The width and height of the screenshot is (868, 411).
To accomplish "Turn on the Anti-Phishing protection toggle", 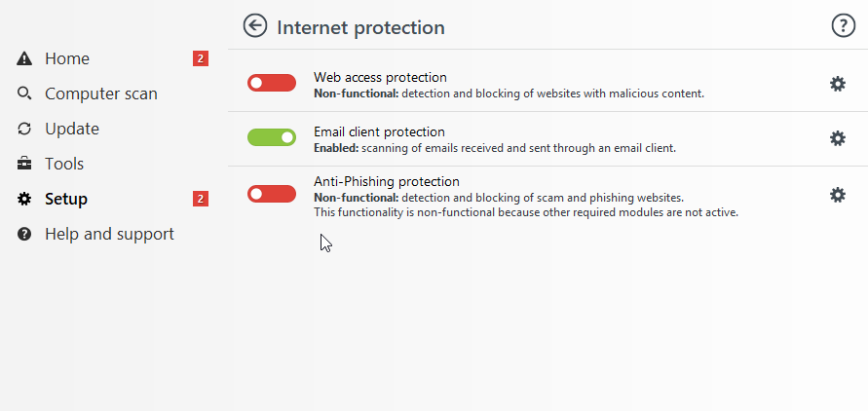I will pyautogui.click(x=272, y=194).
